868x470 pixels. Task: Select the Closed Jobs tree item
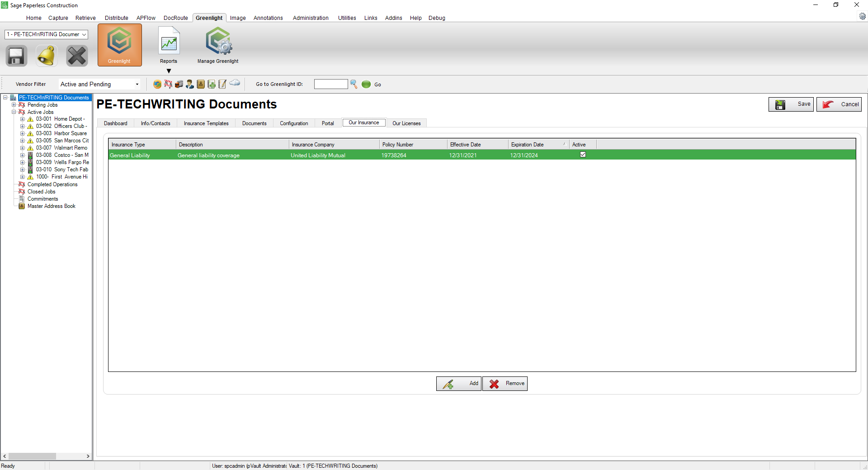[x=41, y=192]
